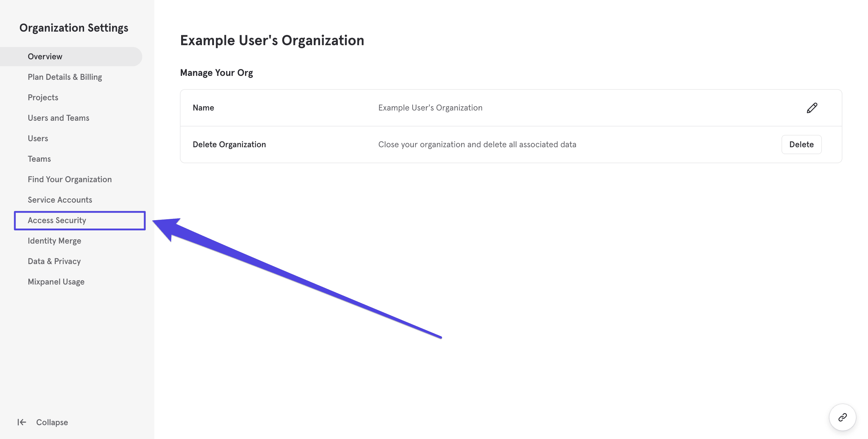Expand the Find Your Organization section

click(70, 179)
